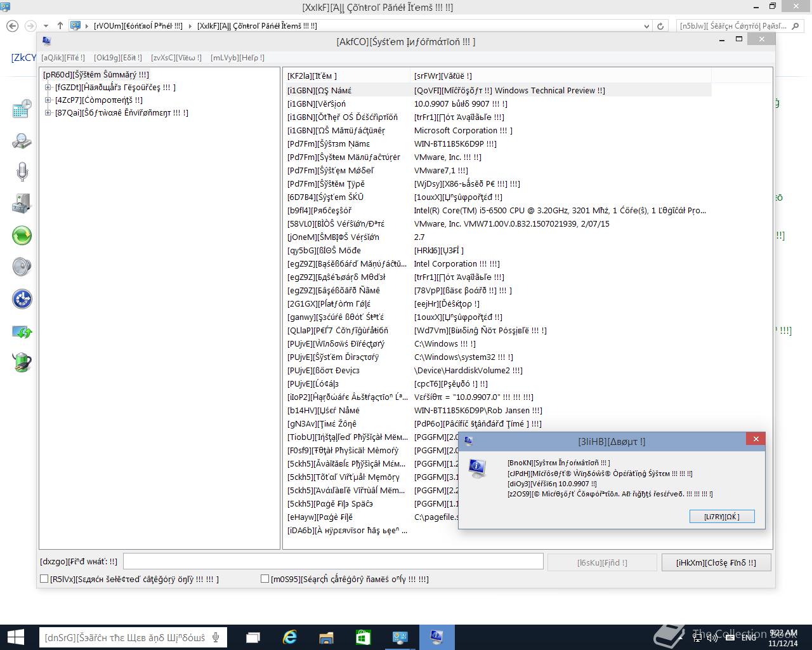Click Control Panel breadcrumb in address bar
This screenshot has width=812, height=650.
(x=138, y=26)
